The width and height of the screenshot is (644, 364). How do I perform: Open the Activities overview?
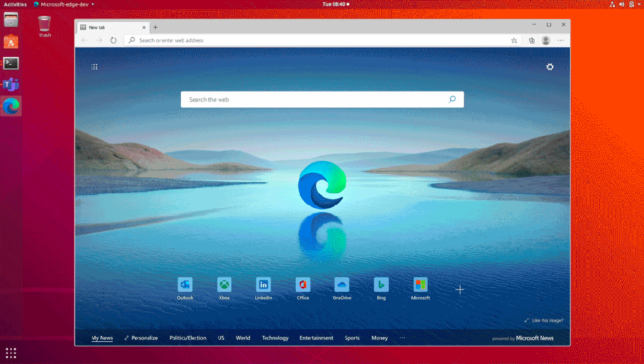click(15, 4)
